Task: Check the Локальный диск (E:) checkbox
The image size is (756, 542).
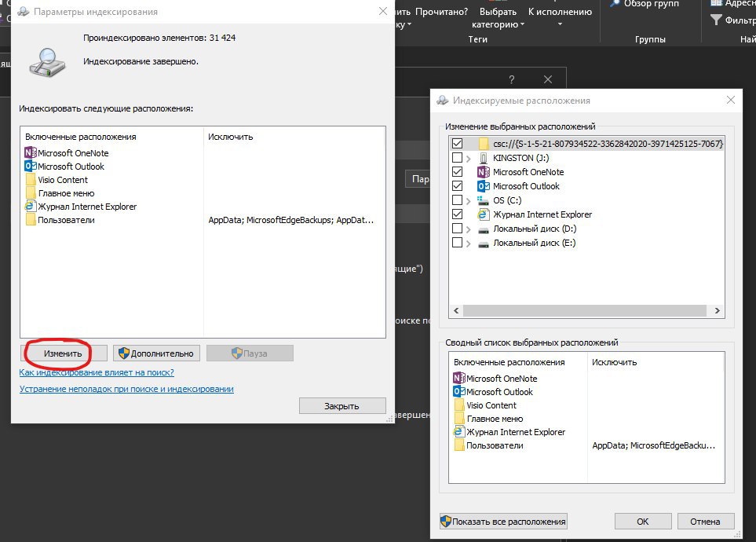Action: (x=457, y=242)
